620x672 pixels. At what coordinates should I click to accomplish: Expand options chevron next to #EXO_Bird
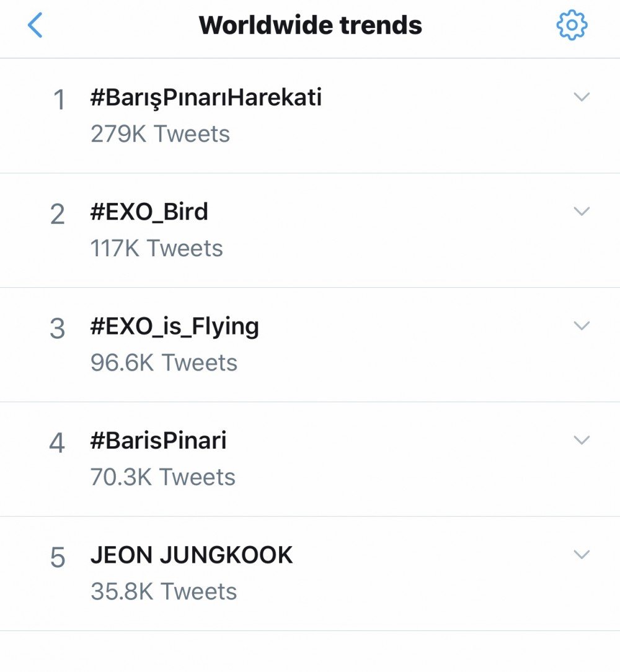coord(582,212)
